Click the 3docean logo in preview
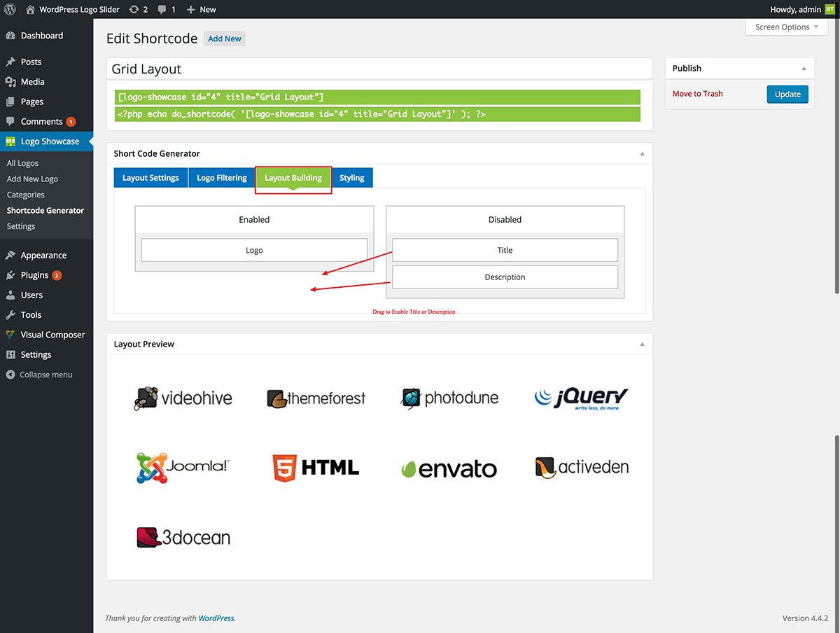 [x=183, y=537]
